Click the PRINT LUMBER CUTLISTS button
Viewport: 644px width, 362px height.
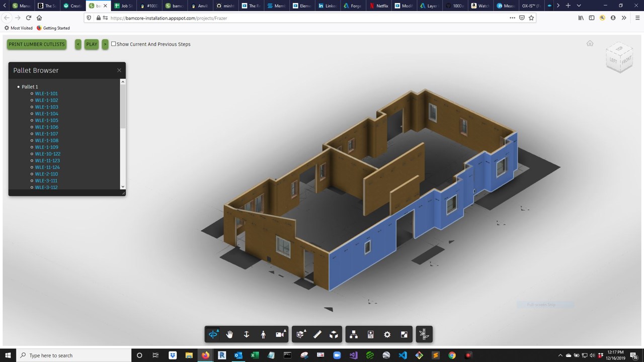37,44
